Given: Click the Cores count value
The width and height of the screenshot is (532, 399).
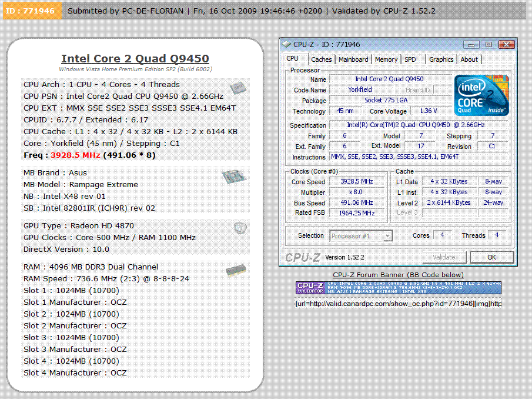Looking at the screenshot, I should coord(442,235).
